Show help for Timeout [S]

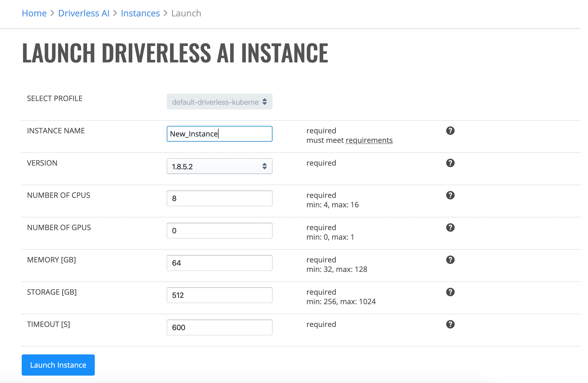[x=450, y=324]
